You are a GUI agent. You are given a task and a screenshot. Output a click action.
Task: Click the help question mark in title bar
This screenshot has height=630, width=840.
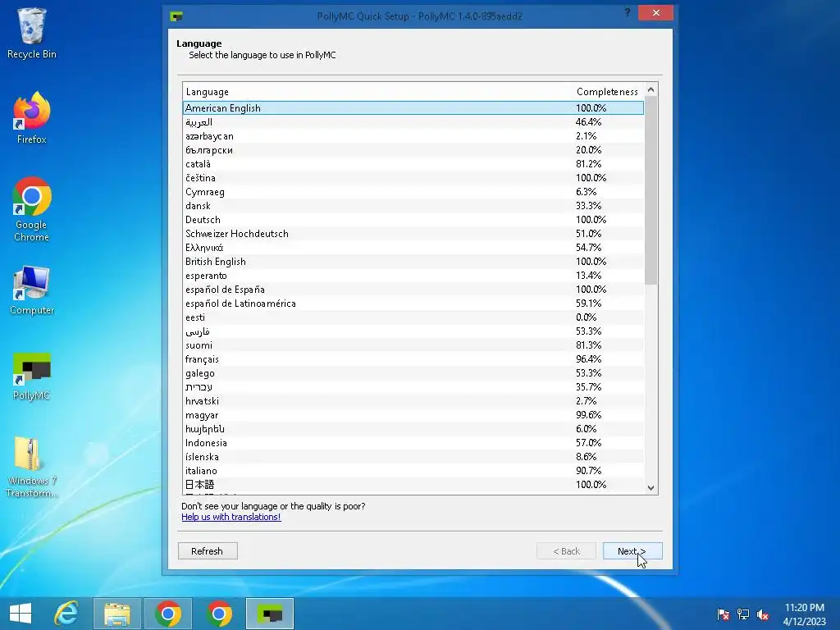[628, 13]
